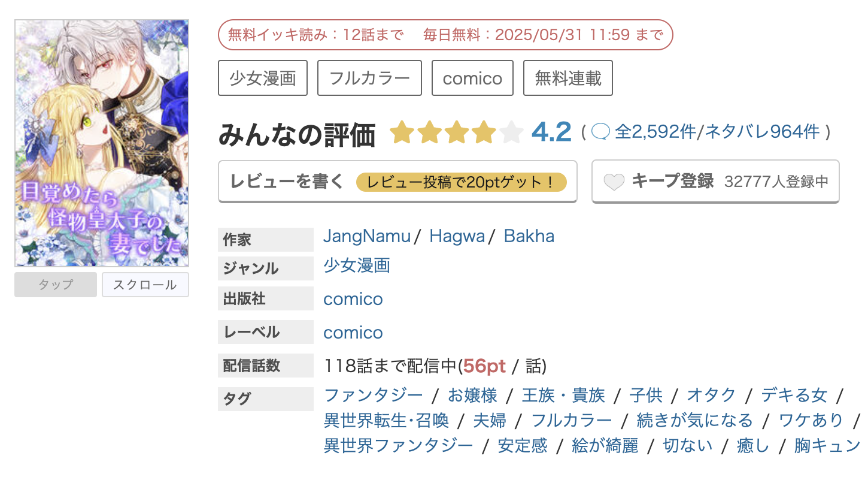Select the 無料連載 category tab

point(567,78)
